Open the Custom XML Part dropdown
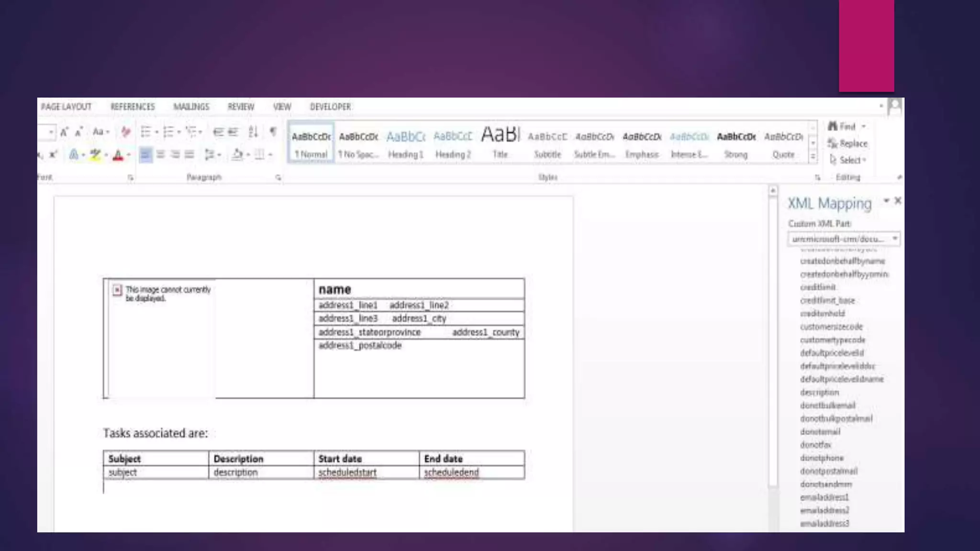 point(894,239)
